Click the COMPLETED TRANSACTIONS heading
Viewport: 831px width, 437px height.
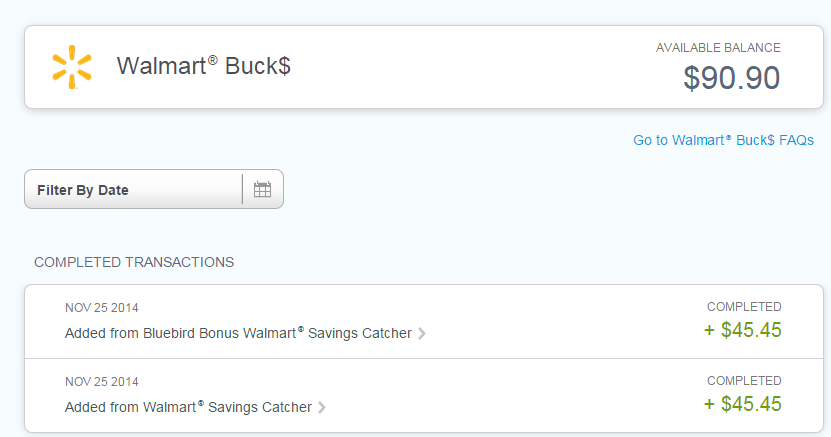point(134,262)
